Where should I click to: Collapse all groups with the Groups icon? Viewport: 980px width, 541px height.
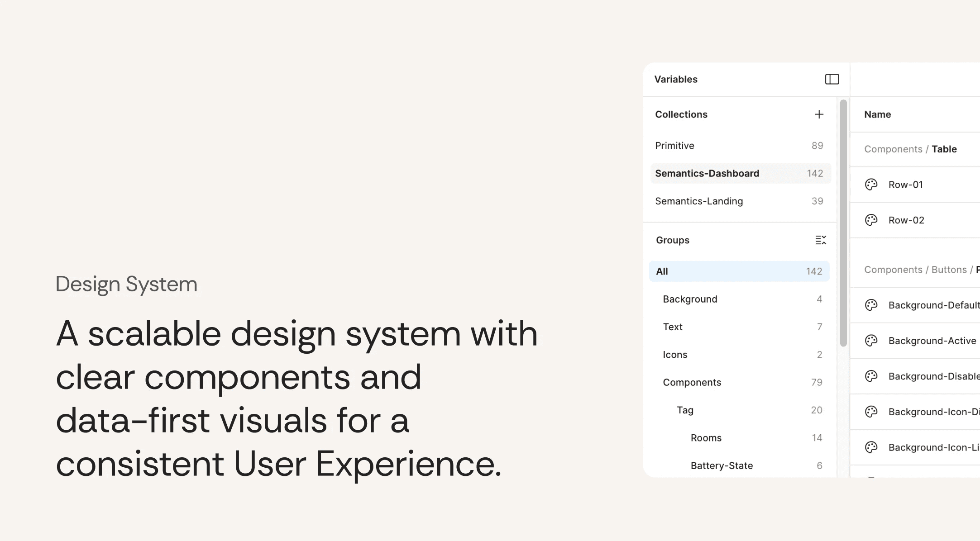coord(821,240)
